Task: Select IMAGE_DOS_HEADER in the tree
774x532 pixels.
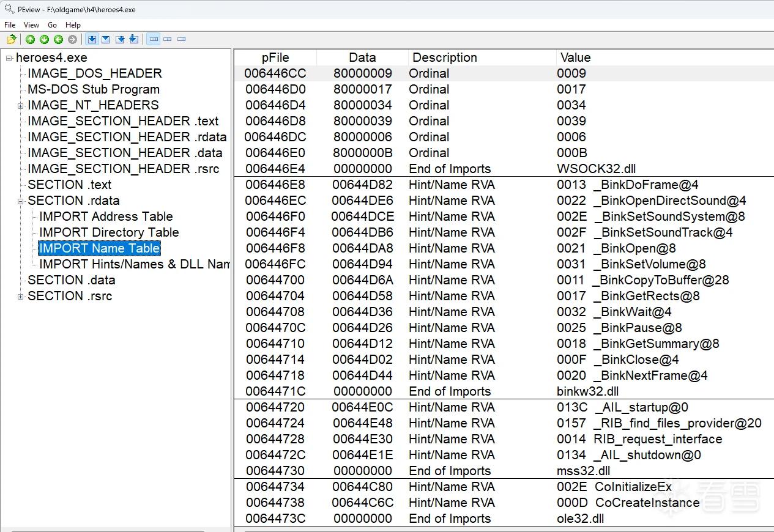Action: coord(95,73)
